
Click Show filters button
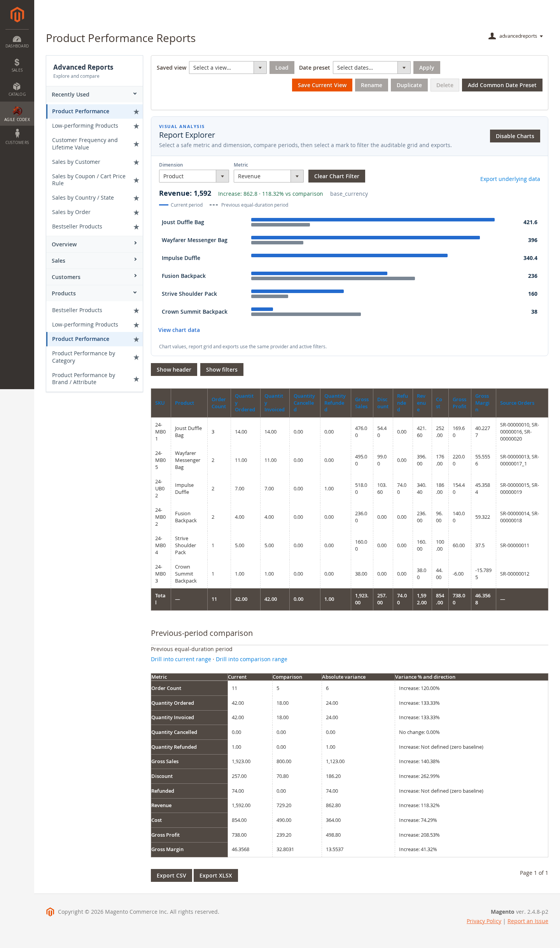[222, 370]
